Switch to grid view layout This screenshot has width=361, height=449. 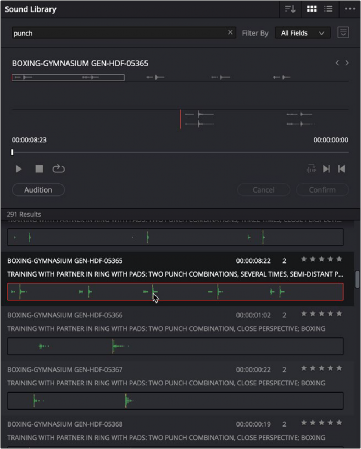tap(312, 9)
